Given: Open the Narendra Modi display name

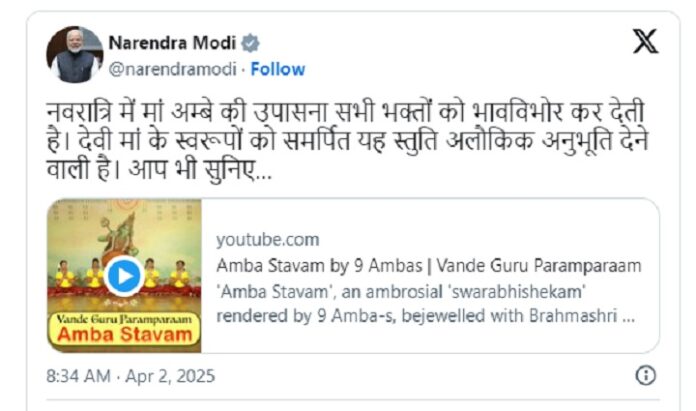Looking at the screenshot, I should [x=172, y=43].
